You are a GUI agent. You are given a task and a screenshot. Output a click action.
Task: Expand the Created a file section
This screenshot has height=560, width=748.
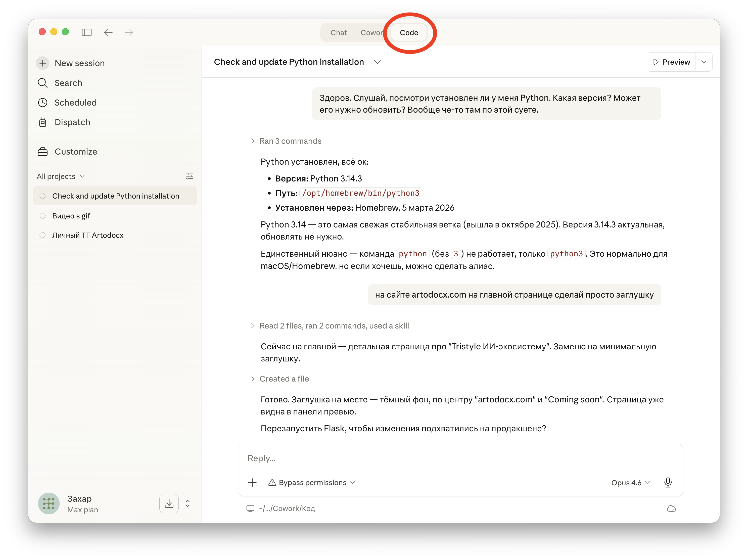284,379
